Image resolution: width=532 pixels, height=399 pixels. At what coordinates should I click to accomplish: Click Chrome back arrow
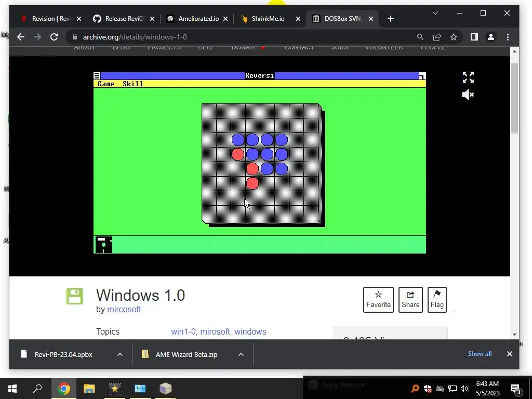pyautogui.click(x=21, y=37)
